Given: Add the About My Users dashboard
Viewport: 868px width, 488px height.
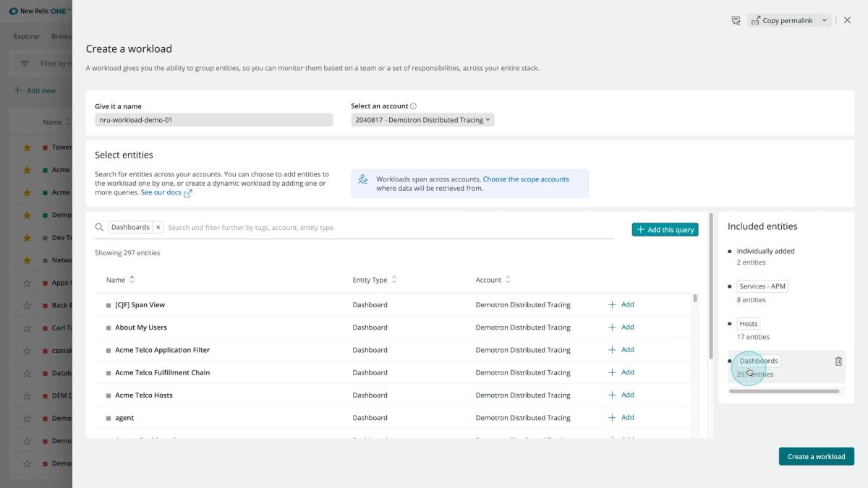Looking at the screenshot, I should click(x=621, y=327).
